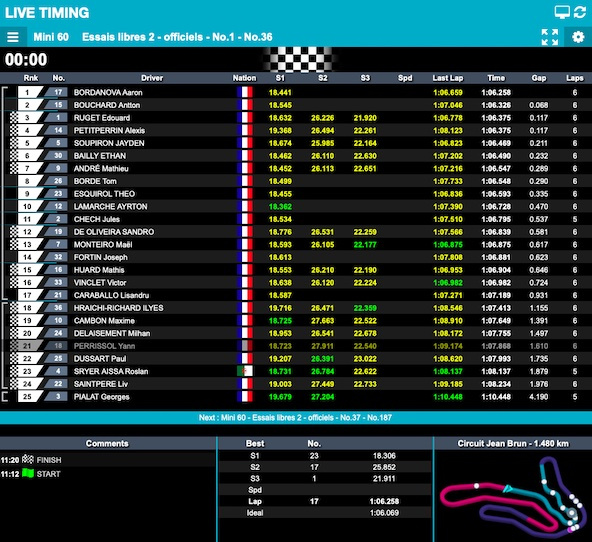This screenshot has width=592, height=542.
Task: Select the Mini 60 category title
Action: coord(51,37)
